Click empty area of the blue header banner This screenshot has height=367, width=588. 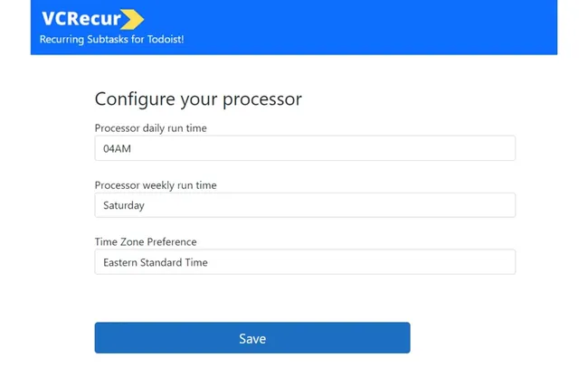[x=380, y=27]
